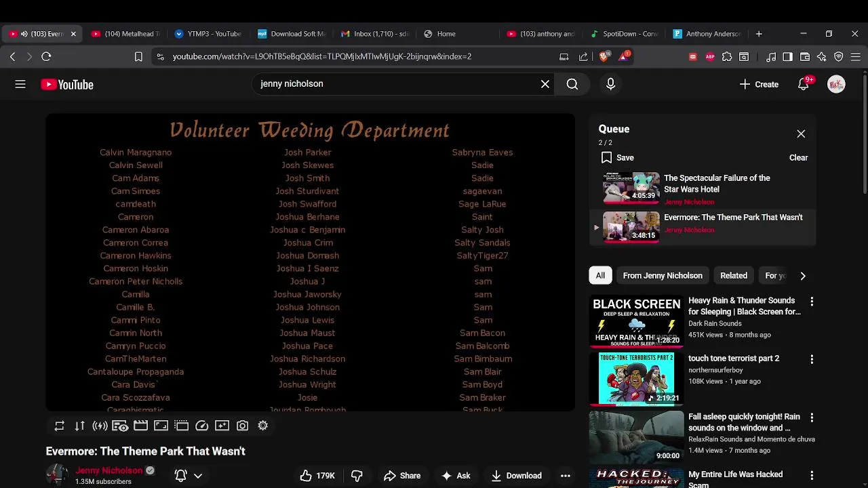Show more filter chips with right arrow

pyautogui.click(x=803, y=276)
